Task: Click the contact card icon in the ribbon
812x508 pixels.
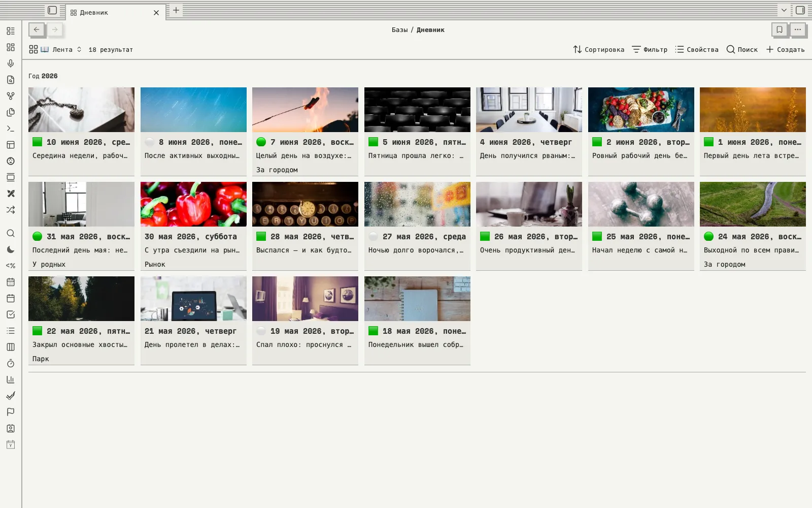Action: tap(11, 428)
